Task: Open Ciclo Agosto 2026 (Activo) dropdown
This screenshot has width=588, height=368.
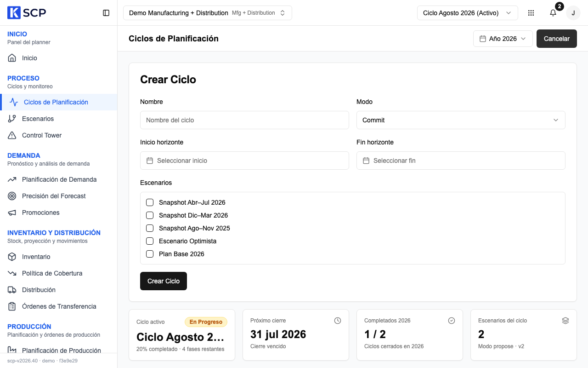Action: [x=468, y=13]
